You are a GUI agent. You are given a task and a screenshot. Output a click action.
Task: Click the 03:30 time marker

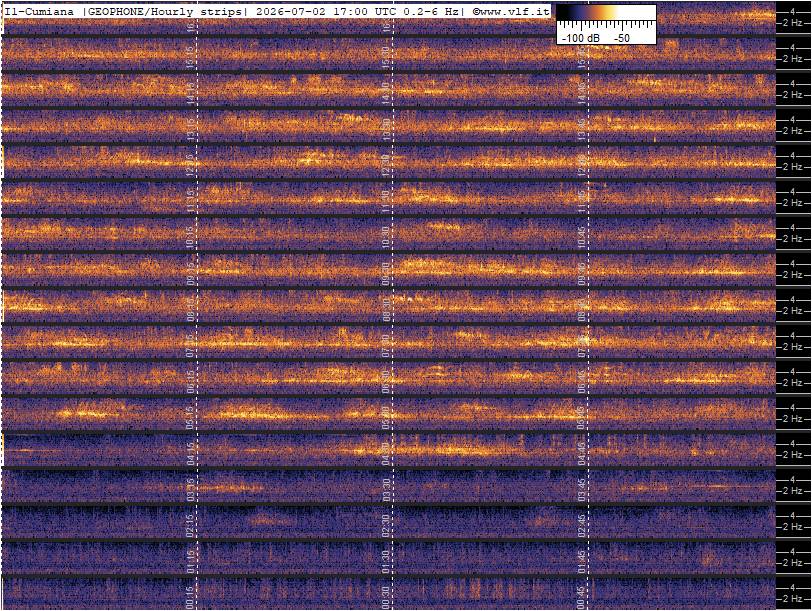click(386, 489)
